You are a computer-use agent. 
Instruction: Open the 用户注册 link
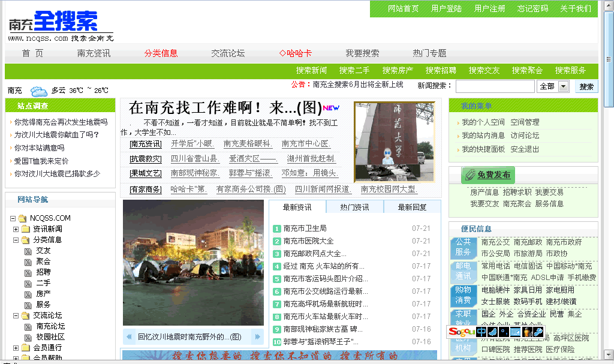point(489,8)
